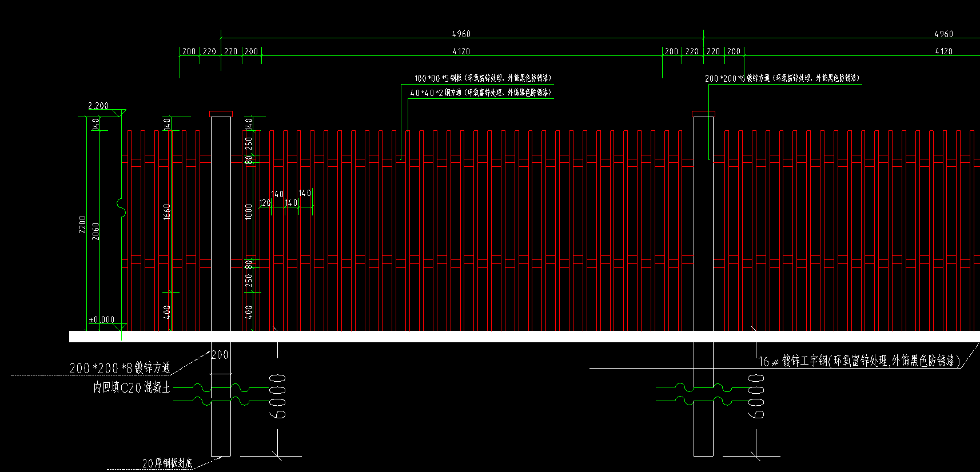Select the elevation triangle marker at 2.200

120,113
